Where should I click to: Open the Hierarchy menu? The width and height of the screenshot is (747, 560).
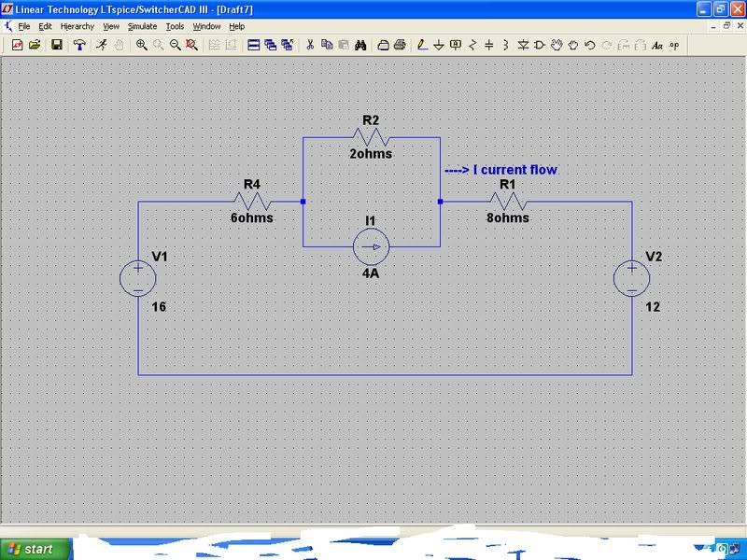point(78,26)
